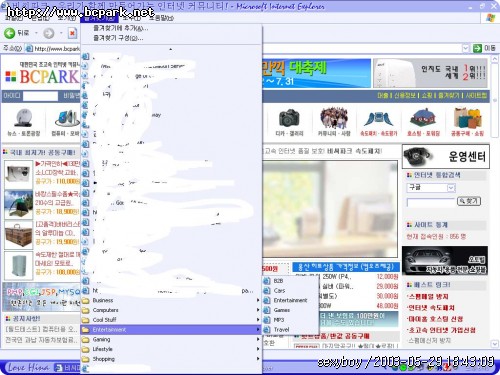Click the 대축제 festival banner

tap(317, 73)
